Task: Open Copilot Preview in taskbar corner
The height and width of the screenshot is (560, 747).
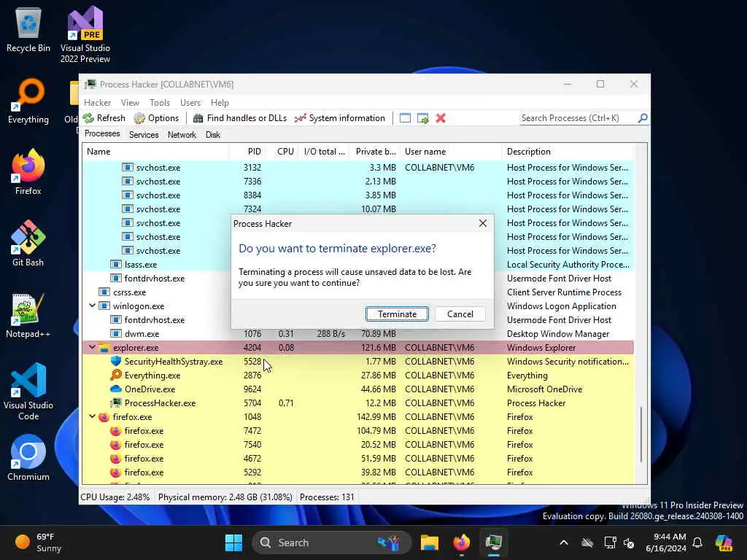Action: point(724,542)
